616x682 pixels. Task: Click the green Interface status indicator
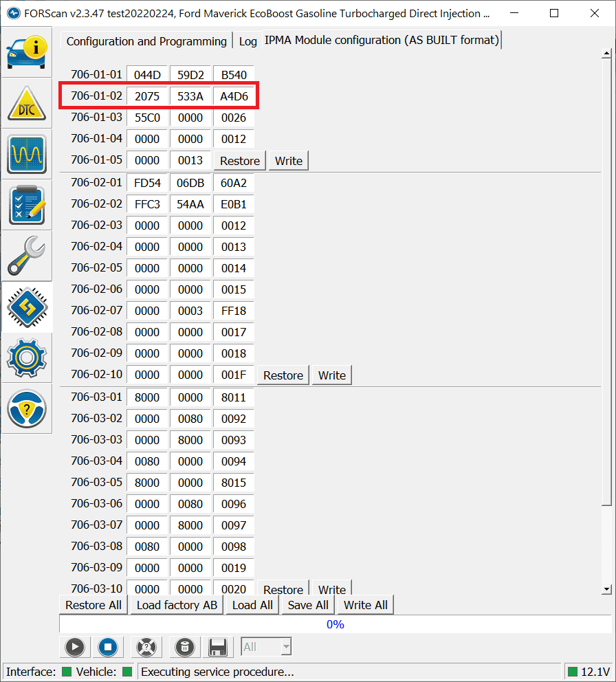pos(67,672)
